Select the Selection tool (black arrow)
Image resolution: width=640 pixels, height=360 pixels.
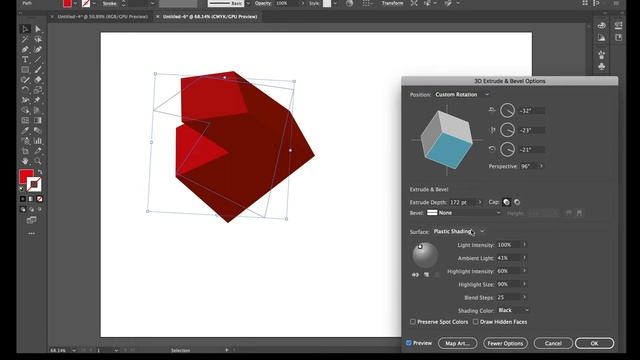click(x=25, y=29)
